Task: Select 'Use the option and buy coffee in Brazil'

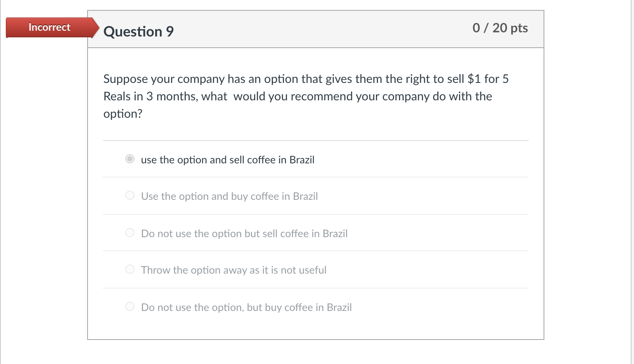Action: tap(229, 196)
